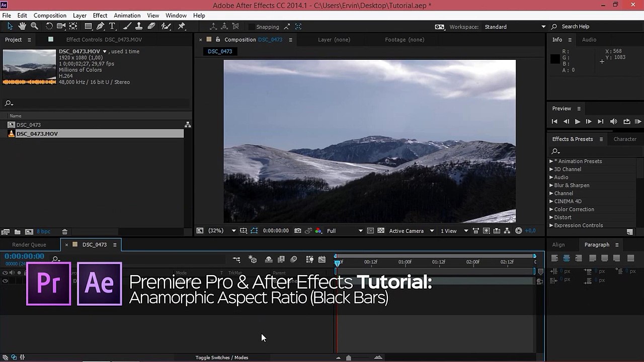Switch to the Audio panel tab
Image resolution: width=644 pixels, height=362 pixels.
589,40
